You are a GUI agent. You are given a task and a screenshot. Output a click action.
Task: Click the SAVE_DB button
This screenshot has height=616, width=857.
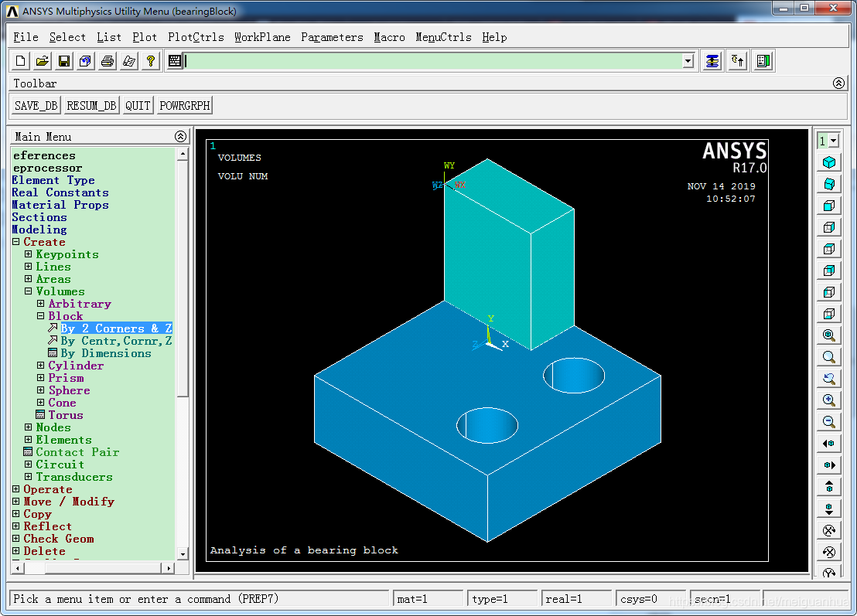point(36,105)
